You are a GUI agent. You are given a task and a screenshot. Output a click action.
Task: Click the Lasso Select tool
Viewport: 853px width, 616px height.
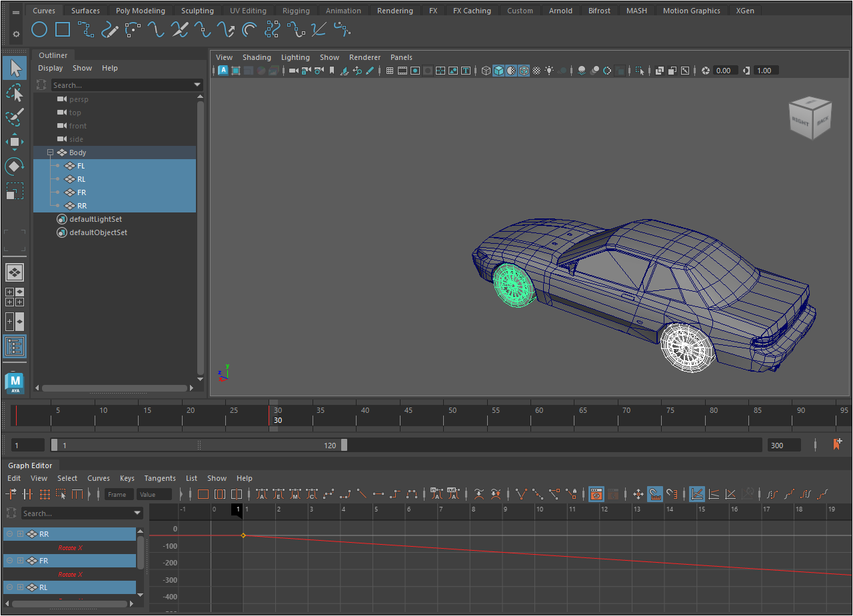pyautogui.click(x=15, y=93)
